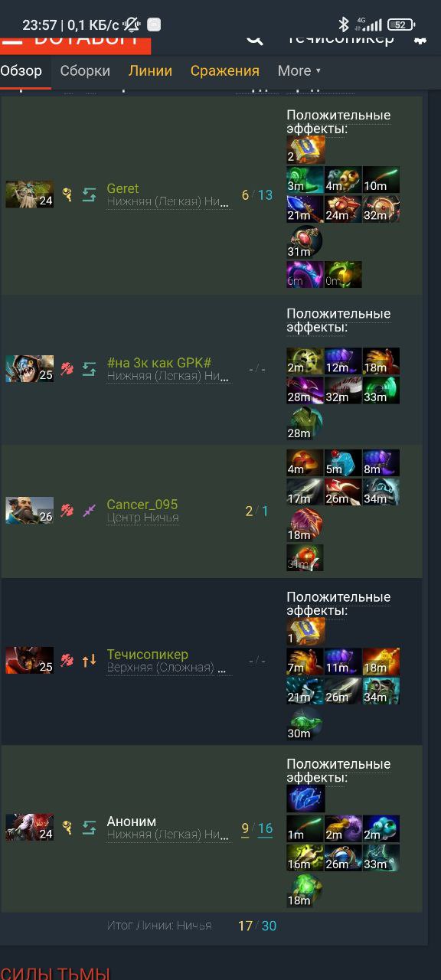Open Течисопикер player profile link
This screenshot has width=441, height=980.
click(x=148, y=655)
